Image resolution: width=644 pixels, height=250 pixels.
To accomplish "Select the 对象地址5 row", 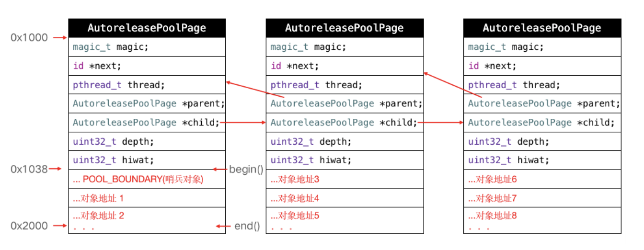I will click(x=345, y=216).
